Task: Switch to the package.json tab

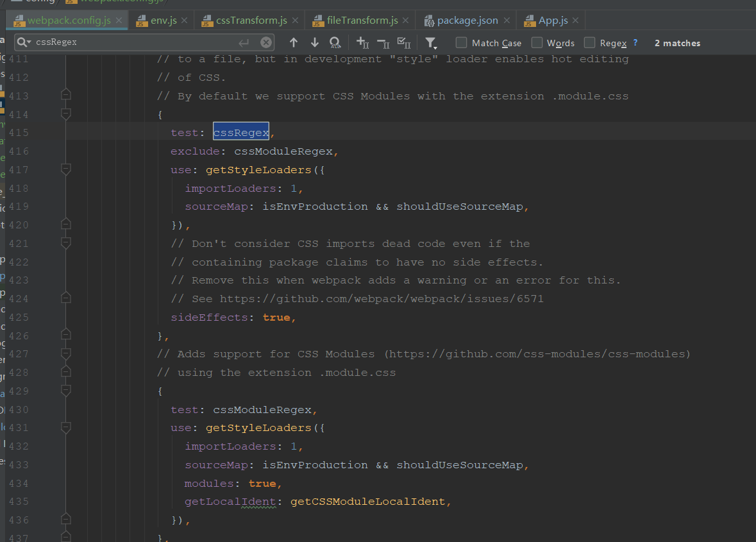Action: (467, 21)
